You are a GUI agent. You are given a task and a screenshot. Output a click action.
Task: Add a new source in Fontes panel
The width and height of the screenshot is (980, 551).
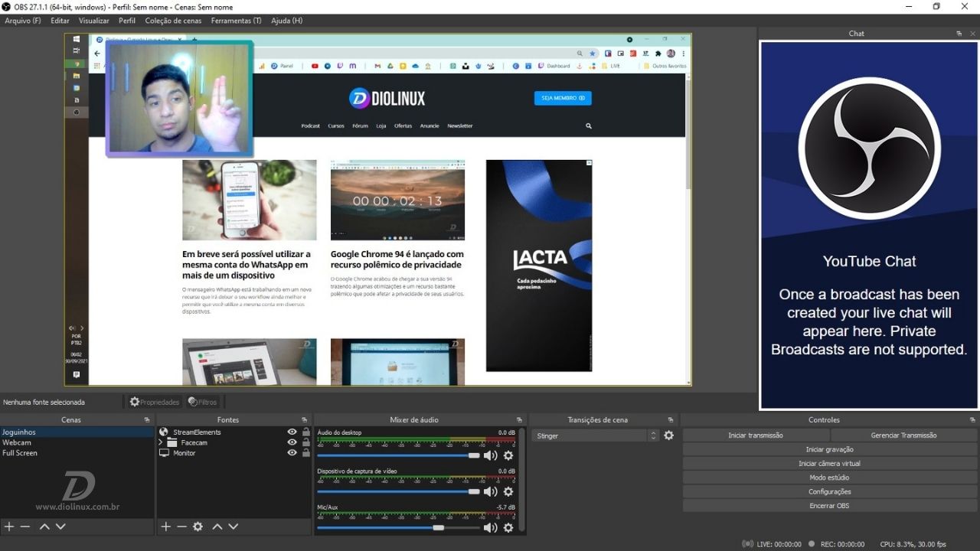165,527
